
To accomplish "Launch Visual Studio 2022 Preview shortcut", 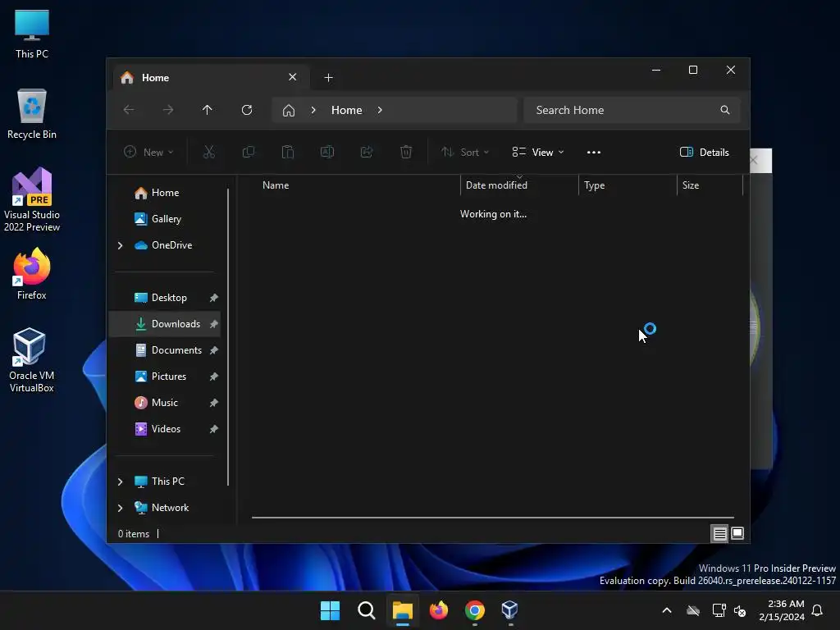I will click(x=32, y=200).
